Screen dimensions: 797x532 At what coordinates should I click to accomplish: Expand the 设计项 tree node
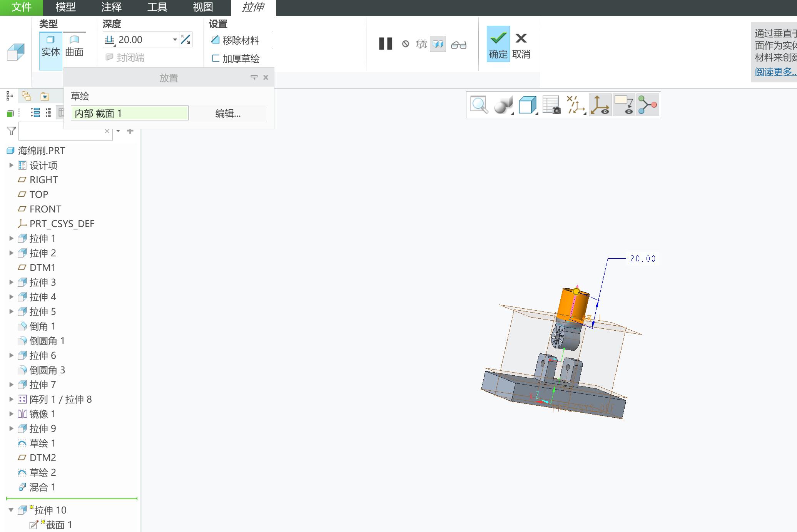(11, 165)
